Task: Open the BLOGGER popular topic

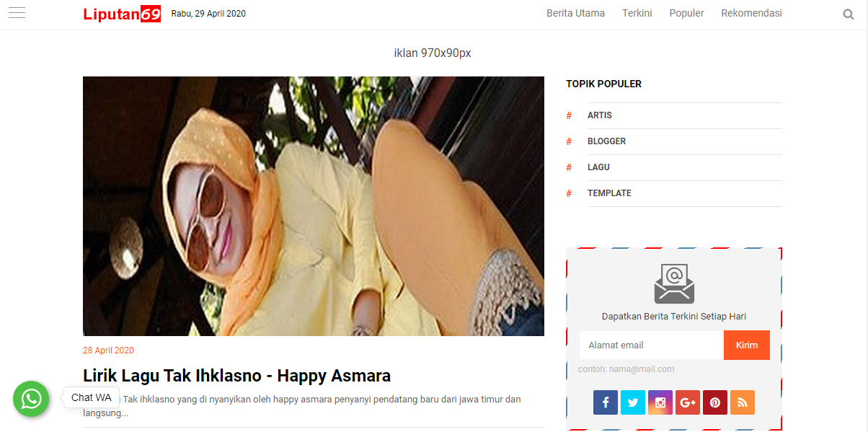Action: click(606, 141)
